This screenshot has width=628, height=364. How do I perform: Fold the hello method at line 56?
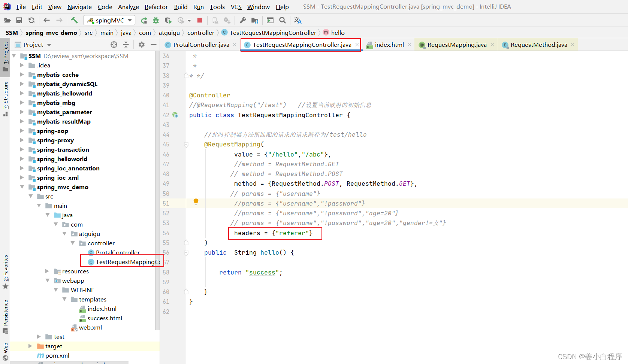pyautogui.click(x=186, y=253)
